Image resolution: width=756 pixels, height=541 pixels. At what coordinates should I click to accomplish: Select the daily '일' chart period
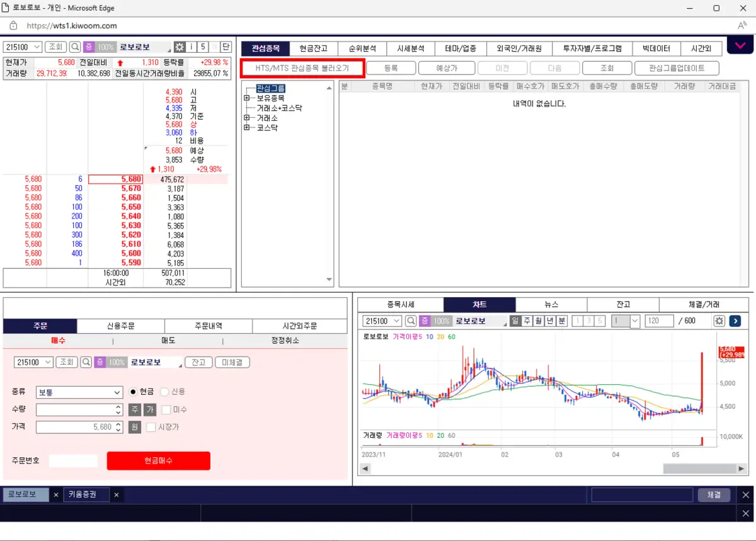pos(515,321)
